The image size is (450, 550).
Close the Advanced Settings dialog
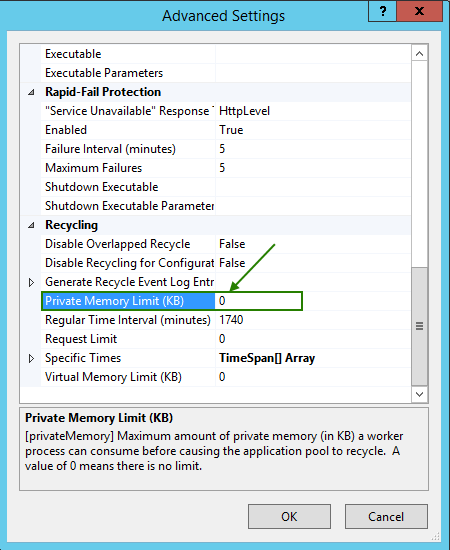point(419,12)
